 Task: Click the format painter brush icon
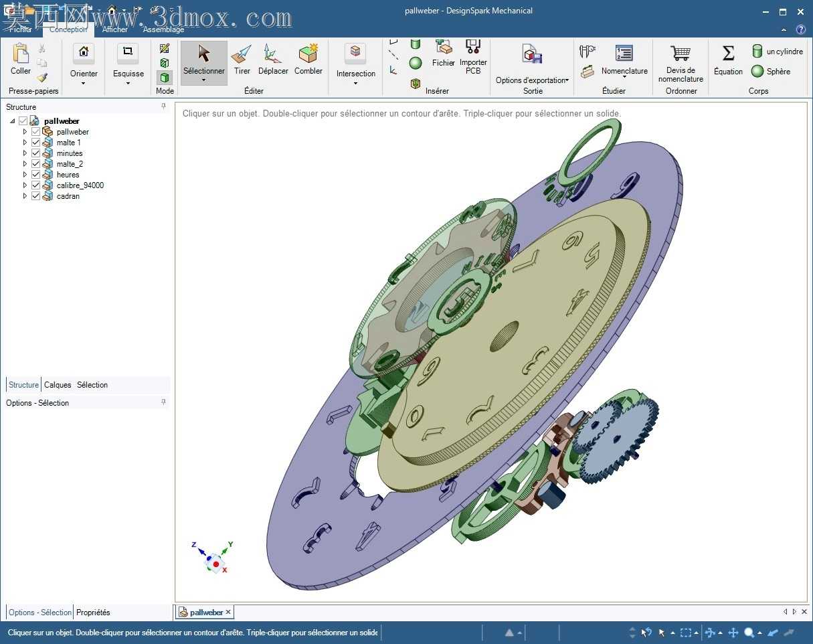(41, 77)
